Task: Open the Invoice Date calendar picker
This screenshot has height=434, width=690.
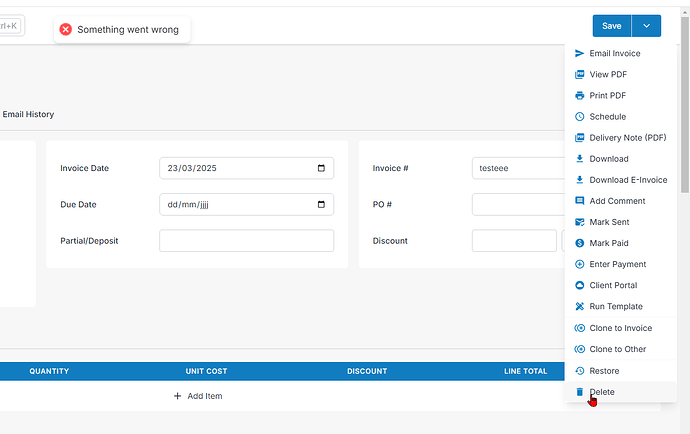Action: click(321, 168)
